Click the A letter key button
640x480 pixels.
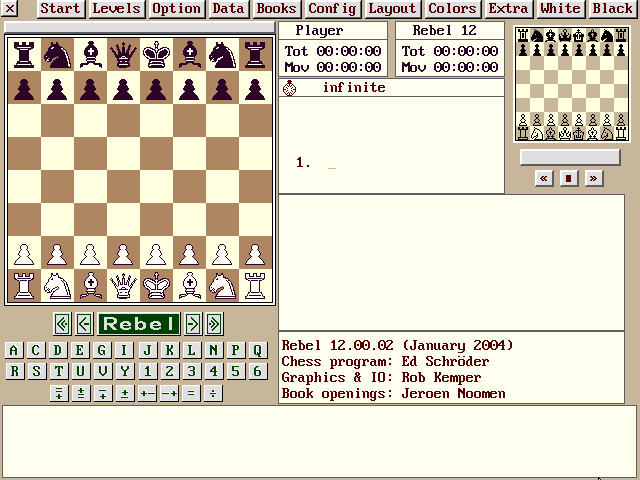tap(14, 350)
